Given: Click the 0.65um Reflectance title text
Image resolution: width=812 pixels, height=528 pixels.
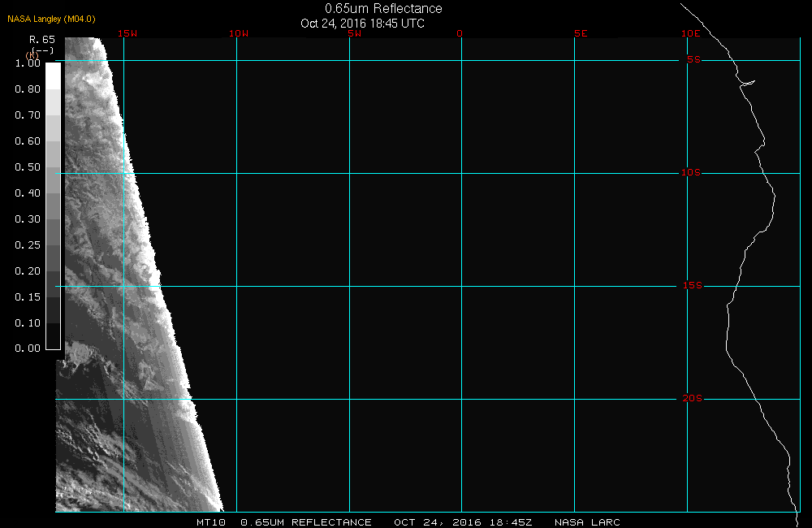Looking at the screenshot, I should (383, 8).
